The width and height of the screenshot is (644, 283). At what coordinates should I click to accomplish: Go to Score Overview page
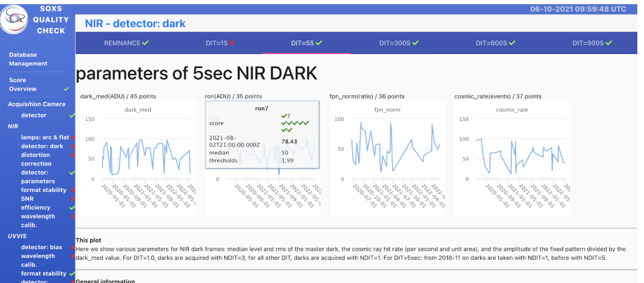(x=23, y=84)
